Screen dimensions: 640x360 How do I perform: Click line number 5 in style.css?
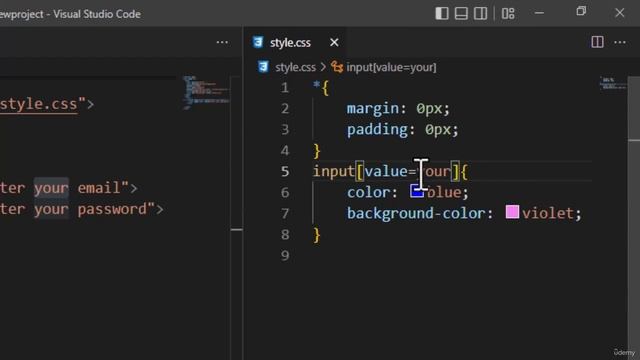pyautogui.click(x=285, y=171)
